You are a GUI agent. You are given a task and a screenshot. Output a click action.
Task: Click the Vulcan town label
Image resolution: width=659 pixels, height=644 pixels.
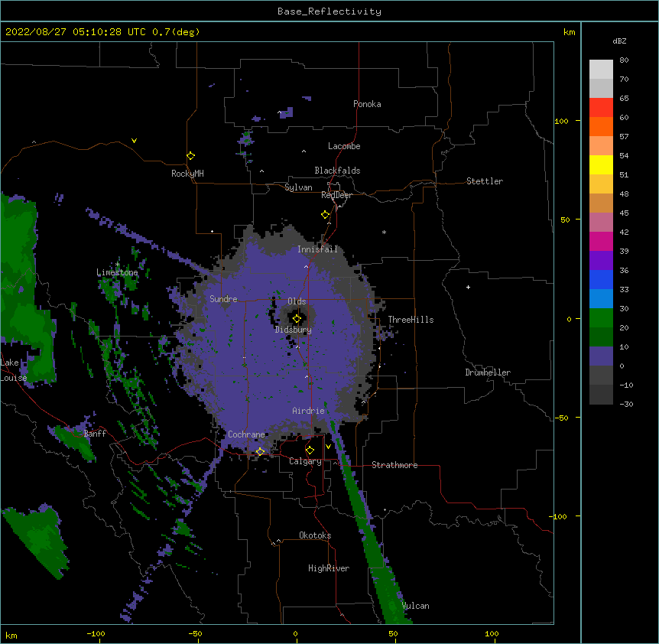coord(415,606)
